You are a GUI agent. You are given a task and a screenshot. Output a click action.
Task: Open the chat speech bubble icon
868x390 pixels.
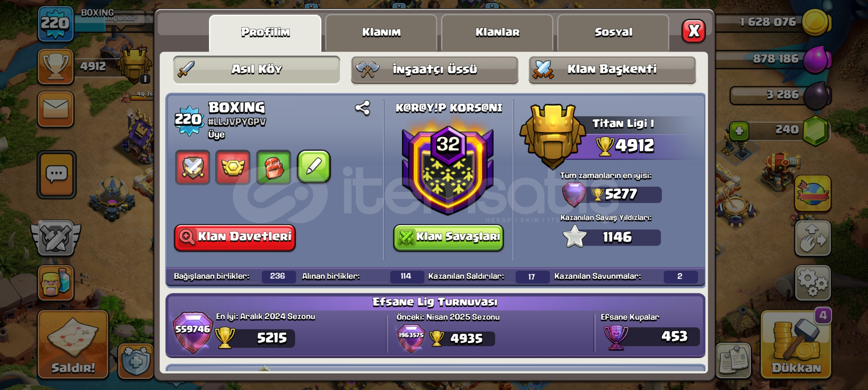tap(56, 175)
